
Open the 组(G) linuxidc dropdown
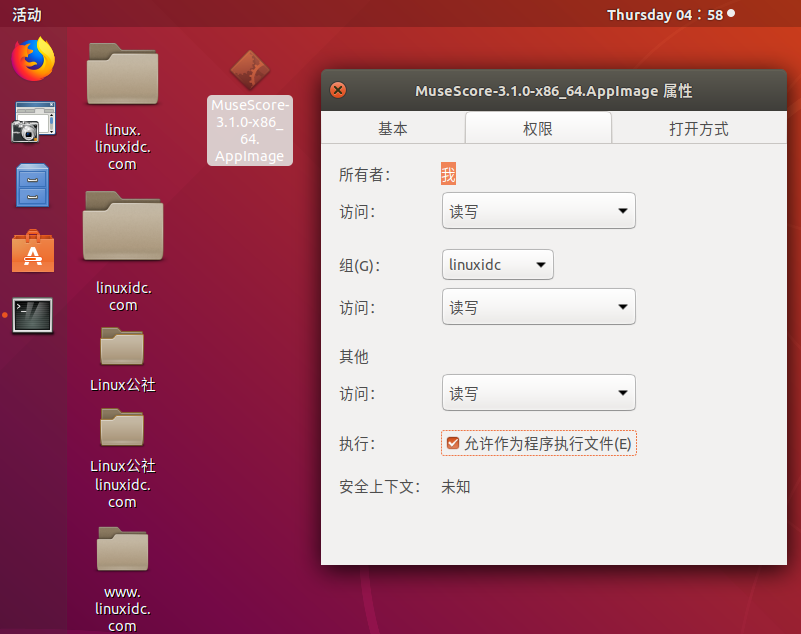point(498,265)
